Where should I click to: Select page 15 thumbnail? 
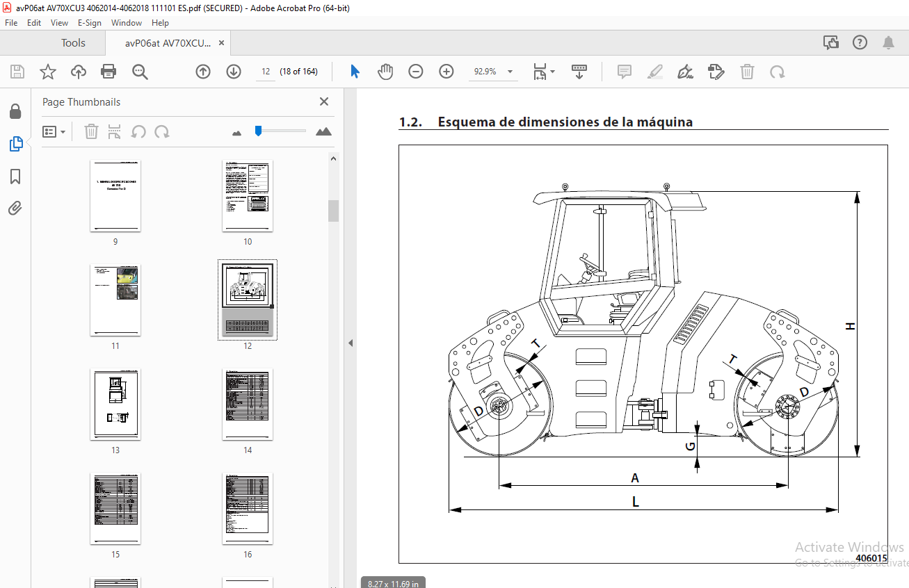tap(115, 509)
